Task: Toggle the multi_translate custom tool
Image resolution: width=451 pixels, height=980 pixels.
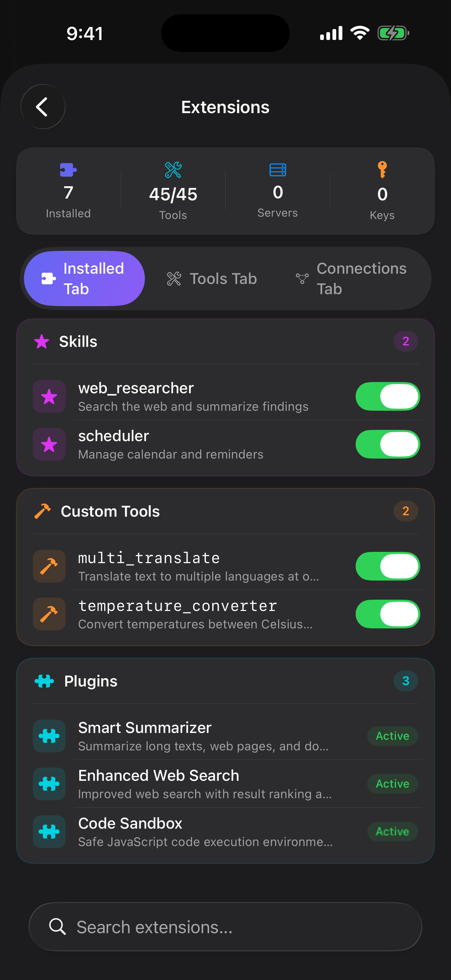Action: pyautogui.click(x=387, y=566)
